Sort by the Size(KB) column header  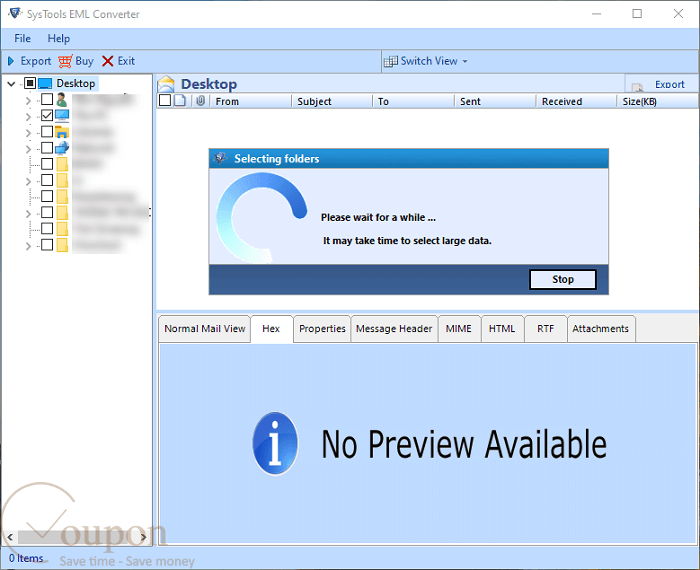[x=657, y=101]
